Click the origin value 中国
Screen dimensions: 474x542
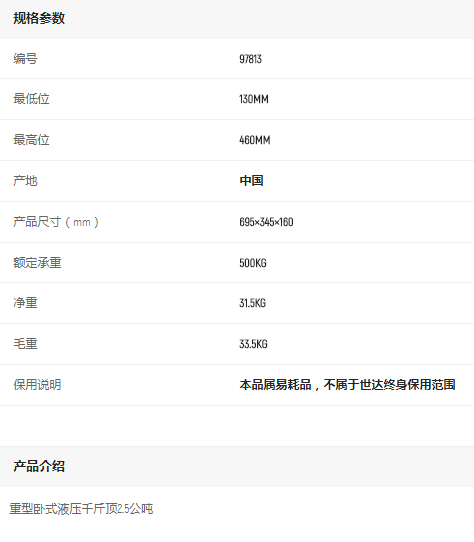coord(251,180)
